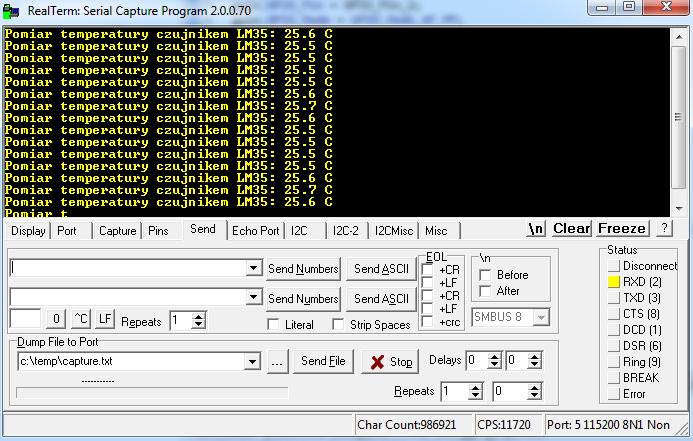Browse for file with the ... button
Screen dimensions: 693x441
click(277, 362)
